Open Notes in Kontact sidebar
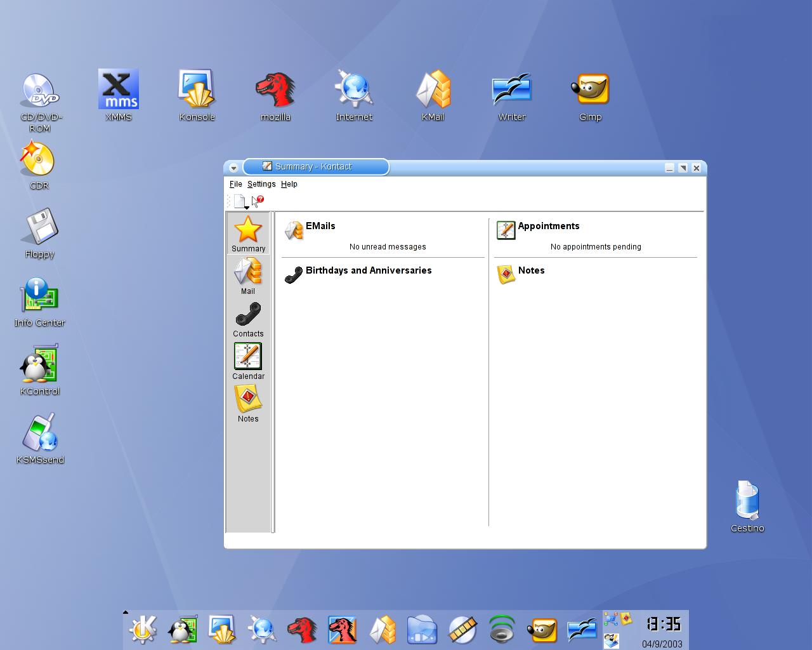This screenshot has width=812, height=650. pyautogui.click(x=248, y=404)
